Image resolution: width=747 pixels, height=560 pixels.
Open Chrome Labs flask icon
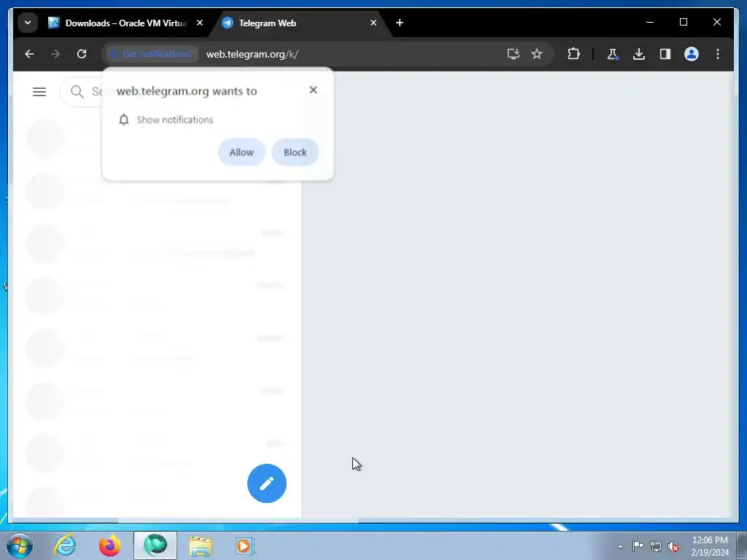click(x=613, y=54)
